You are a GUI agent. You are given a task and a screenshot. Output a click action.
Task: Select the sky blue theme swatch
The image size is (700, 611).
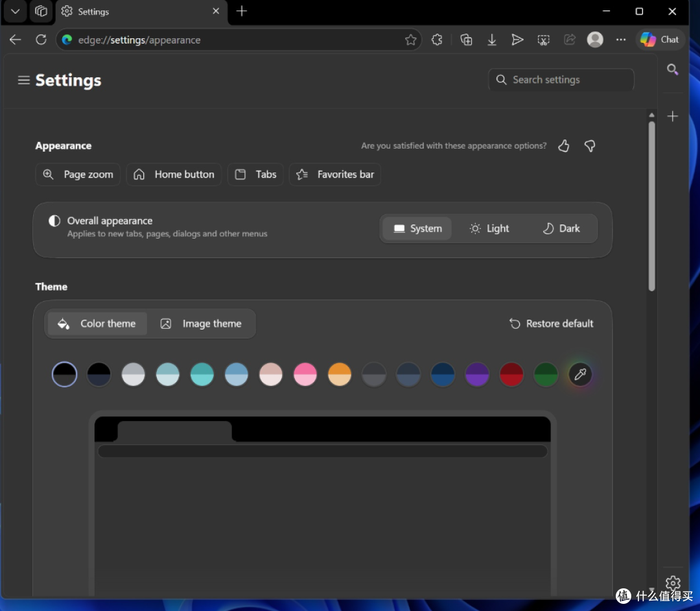[236, 374]
